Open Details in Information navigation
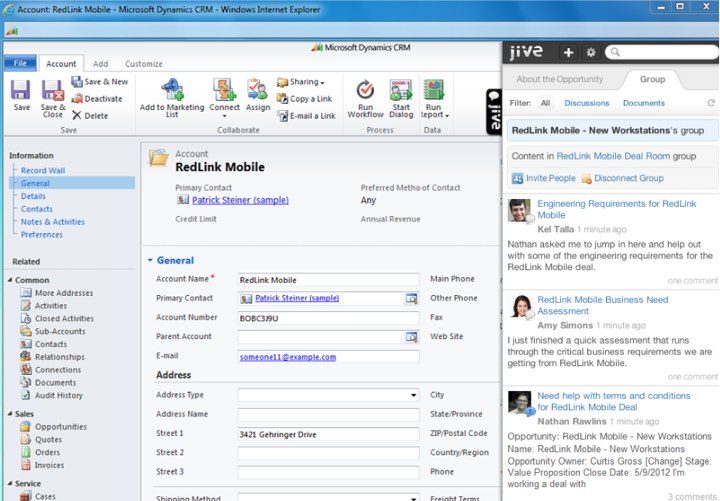 pyautogui.click(x=33, y=196)
